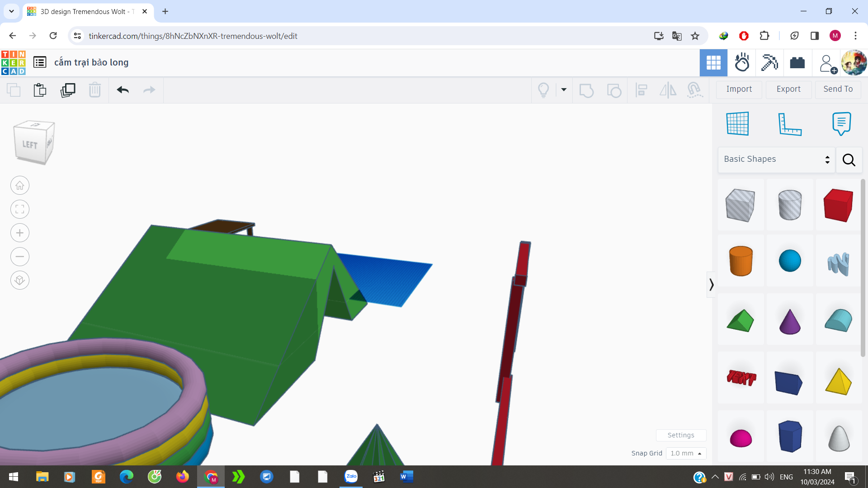Viewport: 868px width, 488px height.
Task: Click the Export button
Action: [788, 89]
